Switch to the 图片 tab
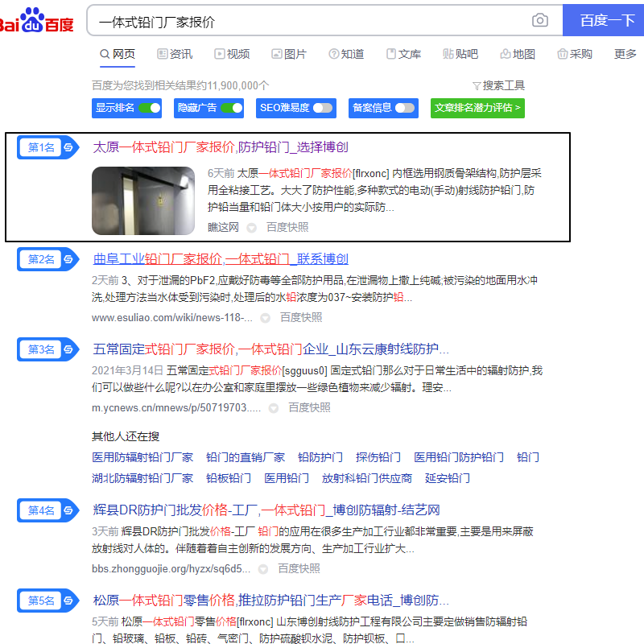Image resolution: width=644 pixels, height=644 pixels. pos(289,54)
